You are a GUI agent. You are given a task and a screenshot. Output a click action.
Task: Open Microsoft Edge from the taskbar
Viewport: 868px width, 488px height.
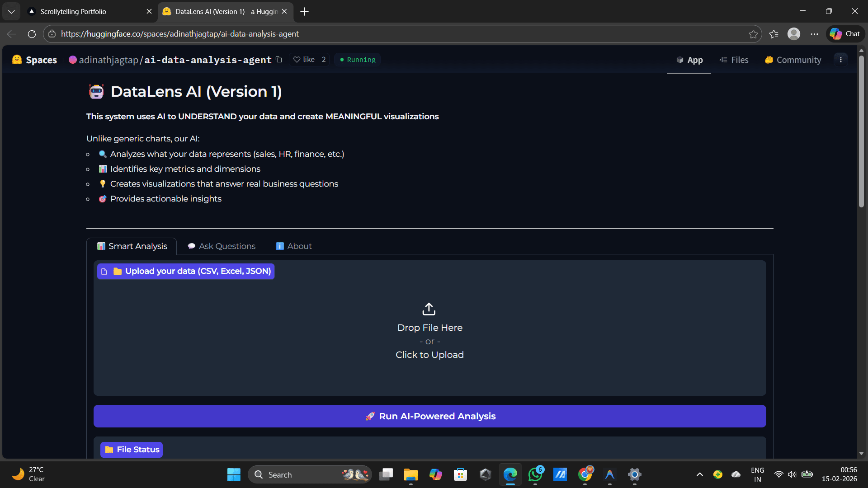point(510,474)
